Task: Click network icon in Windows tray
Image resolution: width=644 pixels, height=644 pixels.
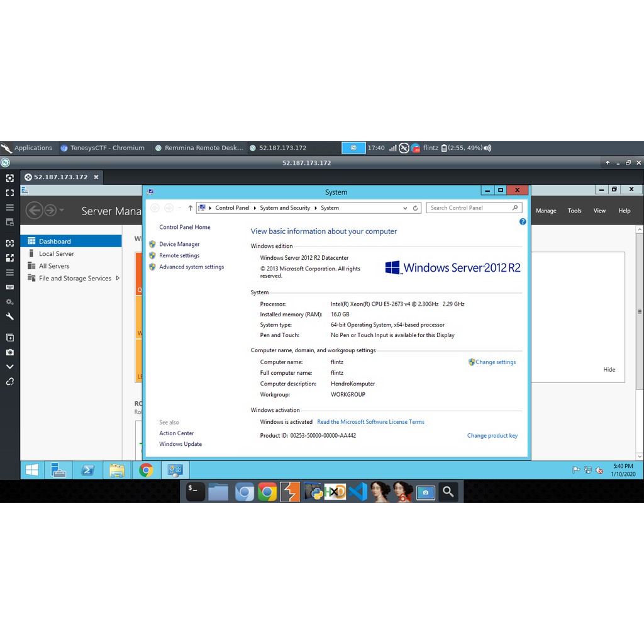Action: click(588, 470)
